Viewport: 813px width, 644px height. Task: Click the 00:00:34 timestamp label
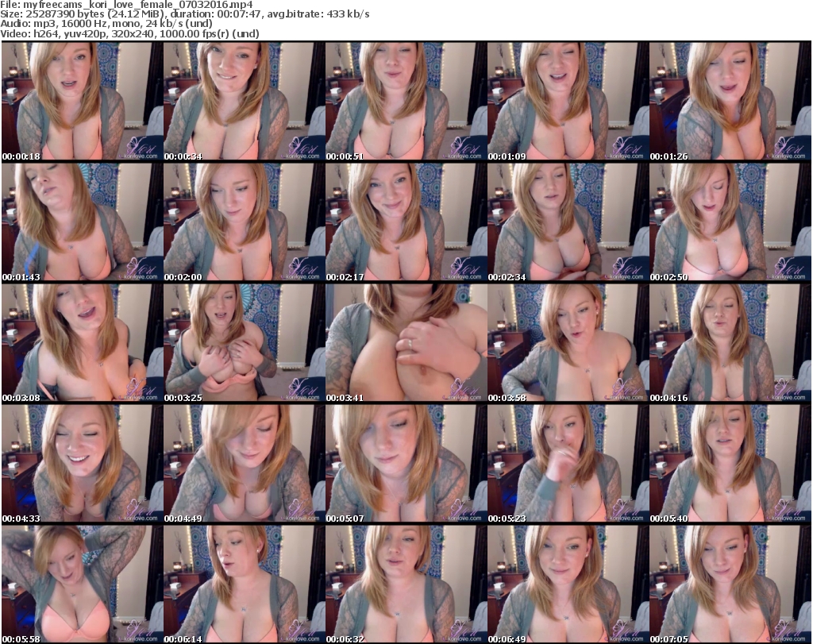click(x=183, y=156)
